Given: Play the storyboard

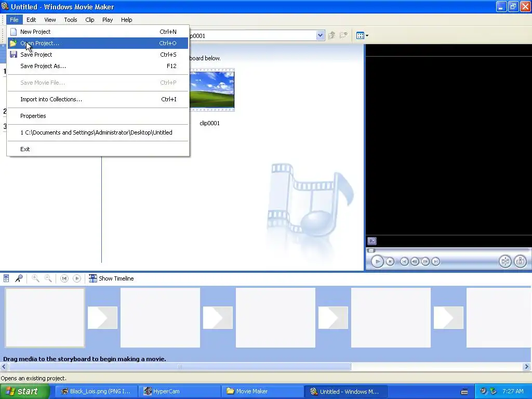Looking at the screenshot, I should (77, 278).
